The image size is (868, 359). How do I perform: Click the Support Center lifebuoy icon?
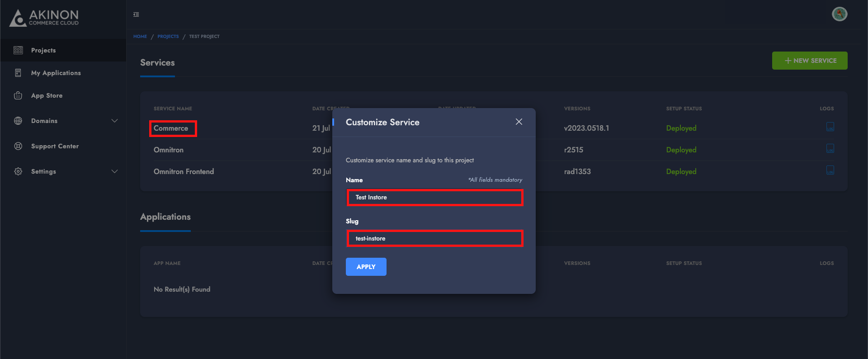[18, 146]
